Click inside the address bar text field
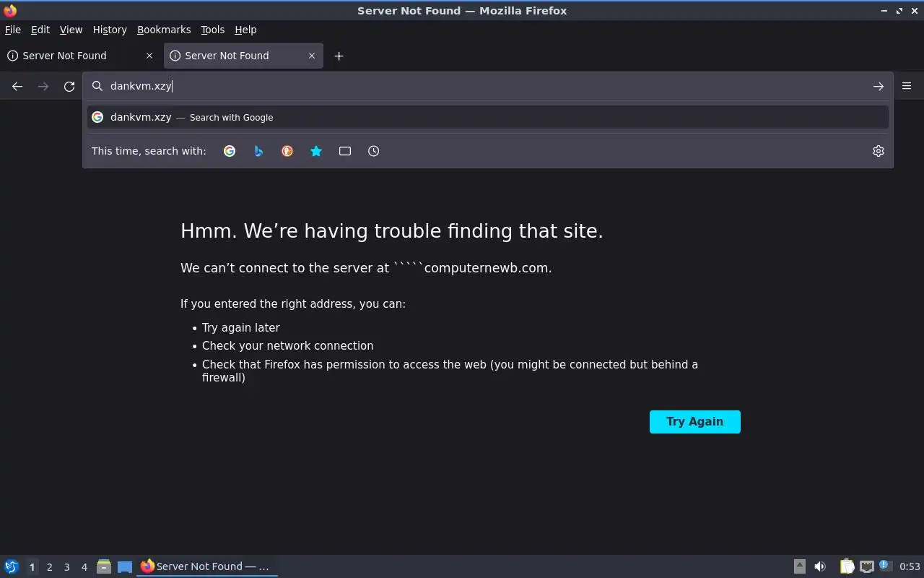The height and width of the screenshot is (578, 924). pos(488,86)
